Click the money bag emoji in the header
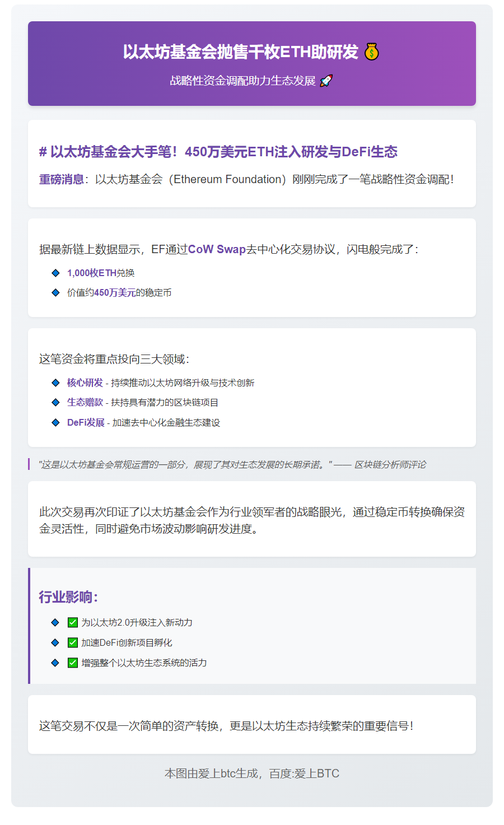Screen dimensions: 504x825 [x=371, y=52]
